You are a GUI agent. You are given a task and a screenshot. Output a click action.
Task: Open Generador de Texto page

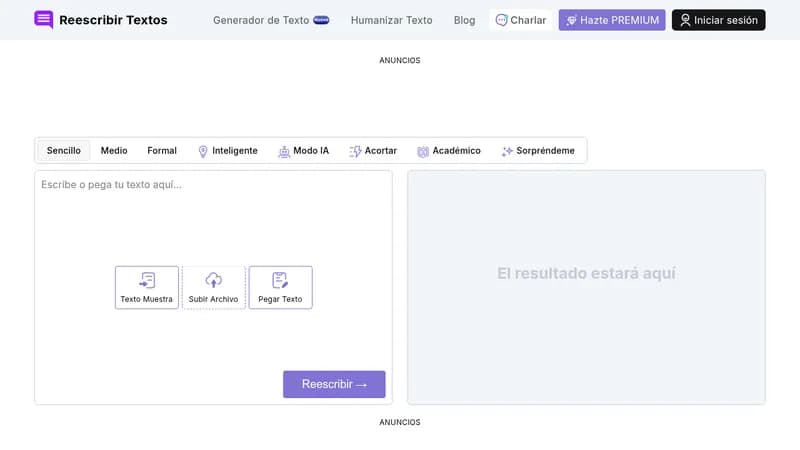tap(261, 20)
